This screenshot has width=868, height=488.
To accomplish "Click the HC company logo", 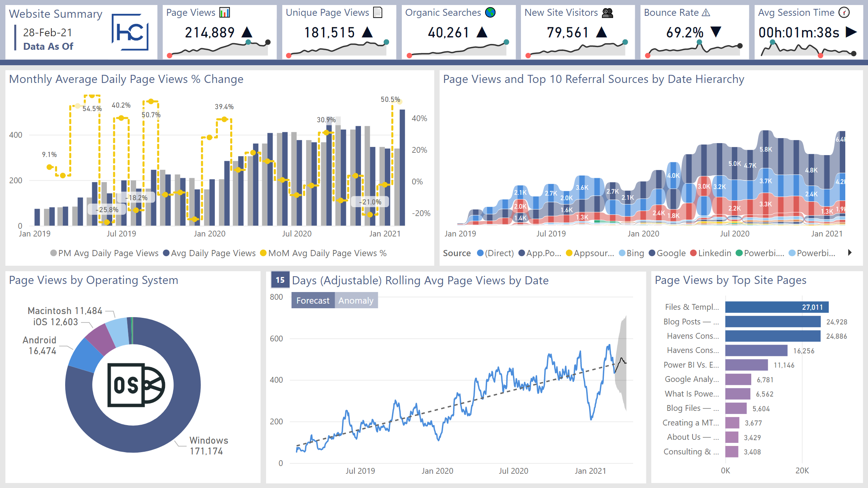I will (x=130, y=32).
